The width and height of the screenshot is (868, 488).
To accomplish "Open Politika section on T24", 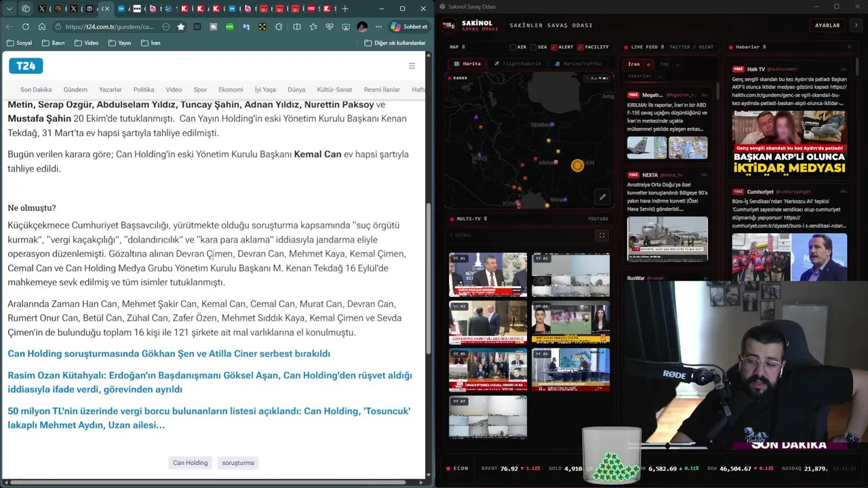I will tap(144, 89).
